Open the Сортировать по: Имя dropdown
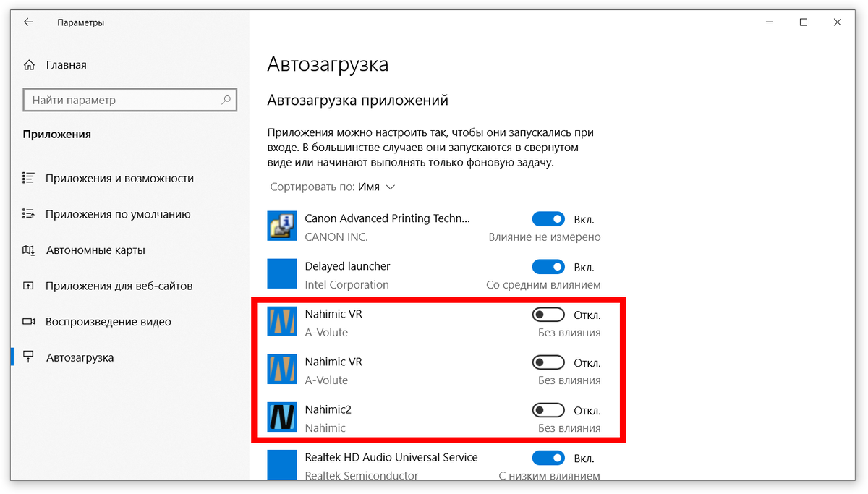This screenshot has width=868, height=494. coord(333,187)
